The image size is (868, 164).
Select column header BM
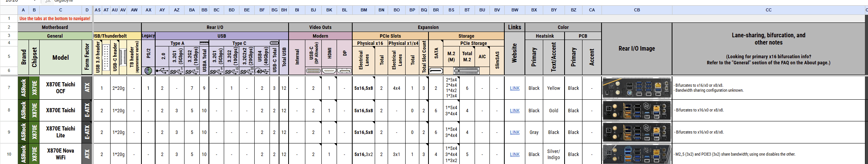click(364, 10)
